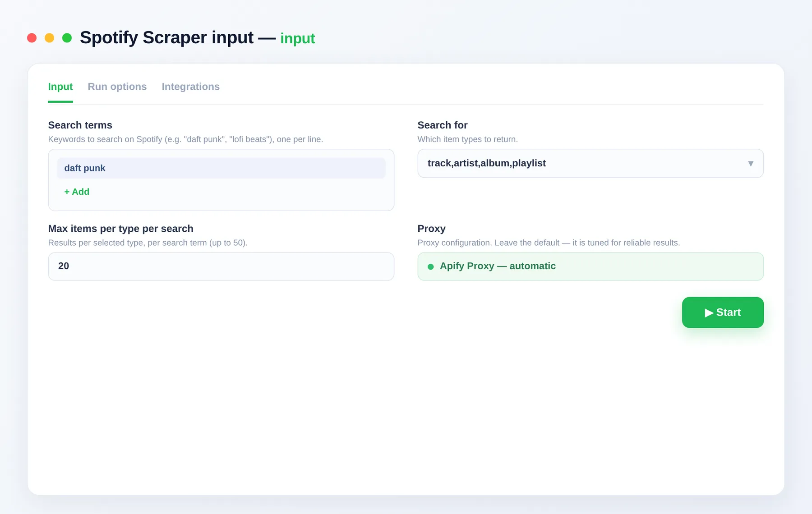Select the daft punk search term entry
Viewport: 812px width, 514px height.
(221, 168)
